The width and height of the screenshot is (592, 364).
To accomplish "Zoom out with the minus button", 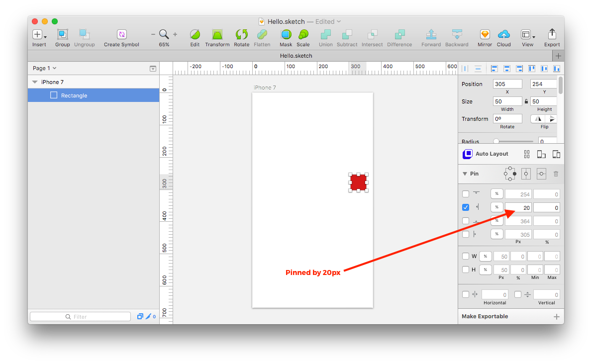I will pyautogui.click(x=153, y=34).
